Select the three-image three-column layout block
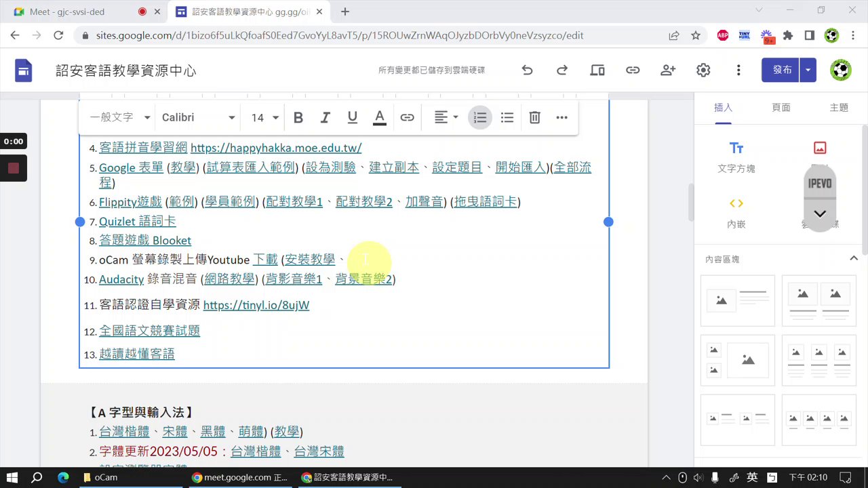The width and height of the screenshot is (868, 488). (819, 361)
